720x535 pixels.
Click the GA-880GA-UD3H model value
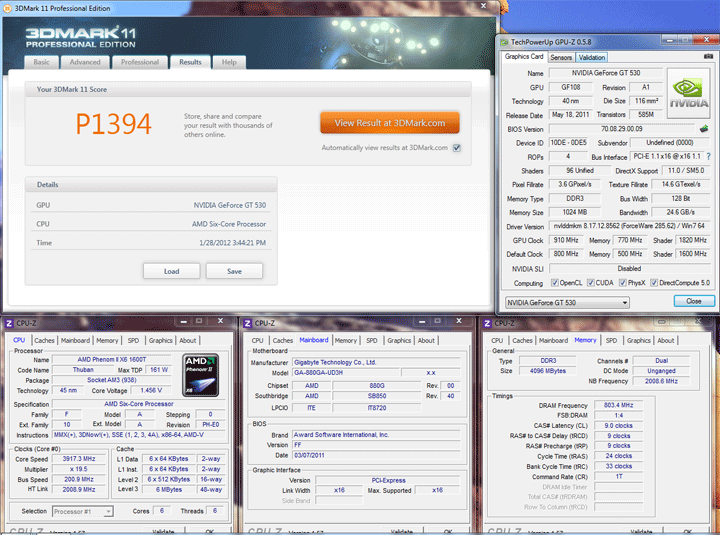click(x=346, y=373)
